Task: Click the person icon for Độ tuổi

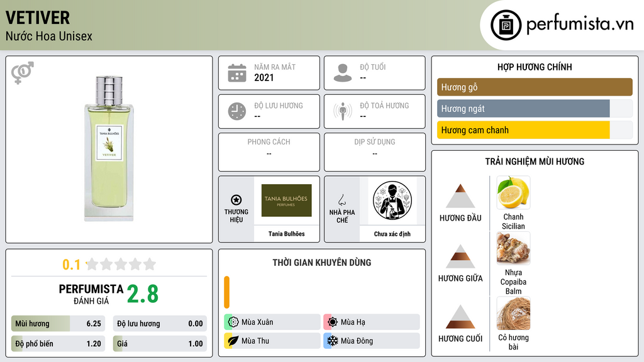Action: click(343, 73)
